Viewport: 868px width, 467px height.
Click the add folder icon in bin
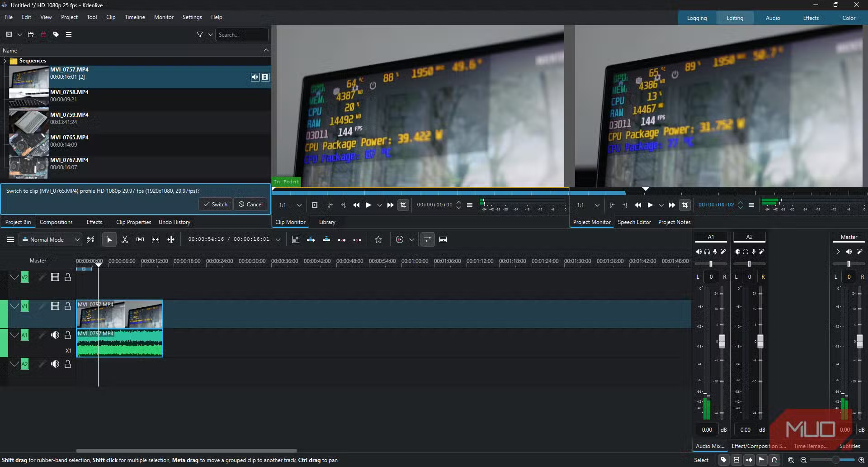[31, 34]
